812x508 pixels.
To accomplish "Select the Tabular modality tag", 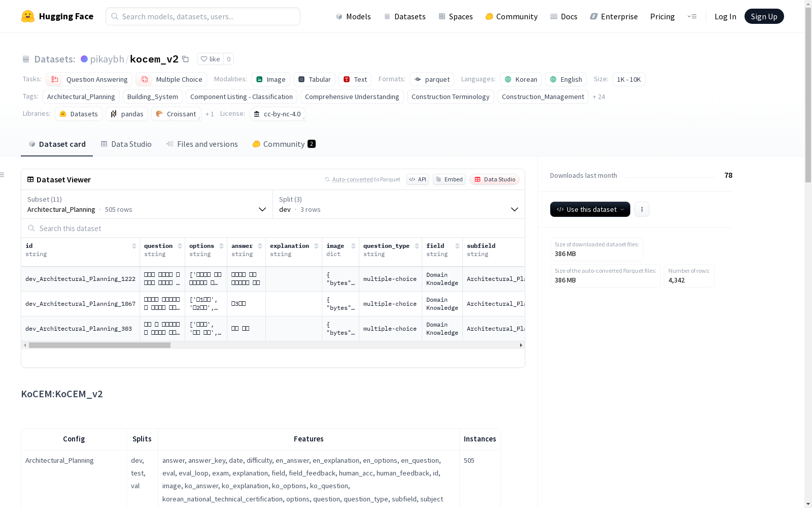I will (314, 79).
